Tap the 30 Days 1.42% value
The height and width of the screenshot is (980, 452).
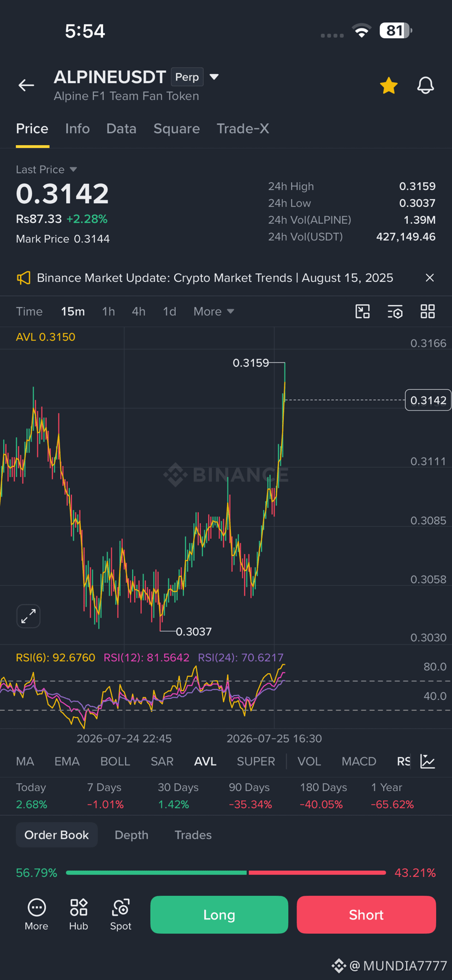[x=174, y=805]
